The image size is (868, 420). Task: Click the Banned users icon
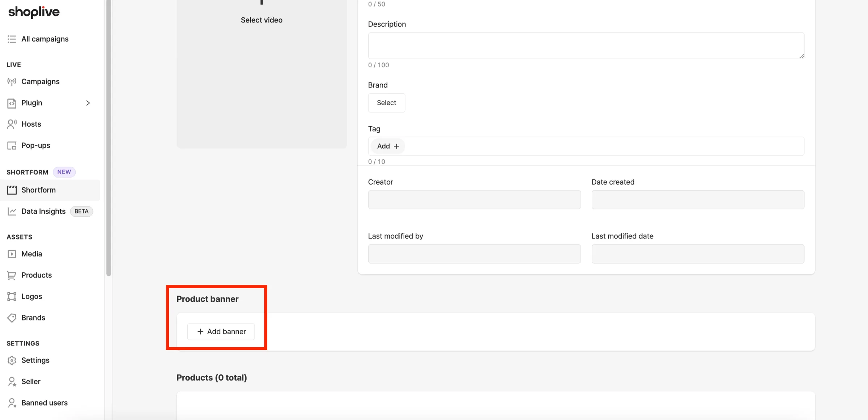[12, 403]
